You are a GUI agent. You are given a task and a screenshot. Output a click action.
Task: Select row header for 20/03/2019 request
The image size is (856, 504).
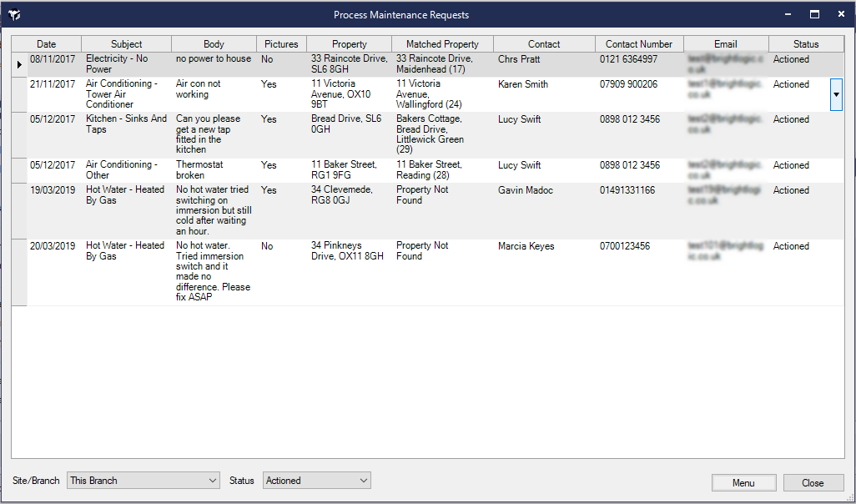tap(19, 272)
